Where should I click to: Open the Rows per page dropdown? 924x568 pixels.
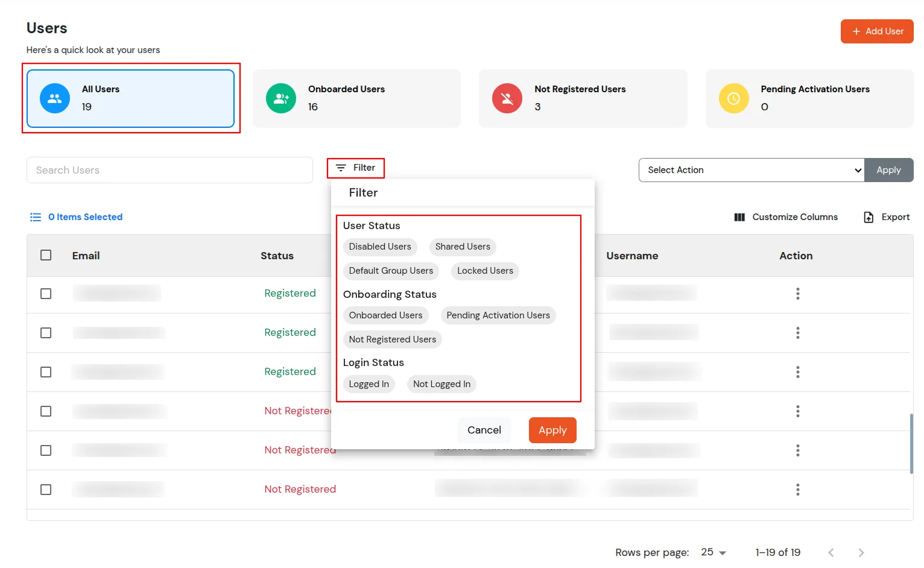click(x=714, y=552)
